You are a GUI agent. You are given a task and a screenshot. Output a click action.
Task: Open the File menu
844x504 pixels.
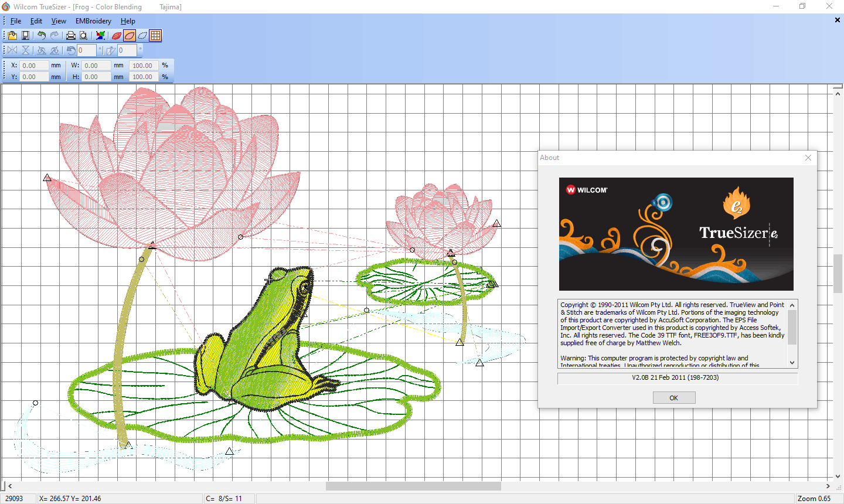tap(16, 21)
